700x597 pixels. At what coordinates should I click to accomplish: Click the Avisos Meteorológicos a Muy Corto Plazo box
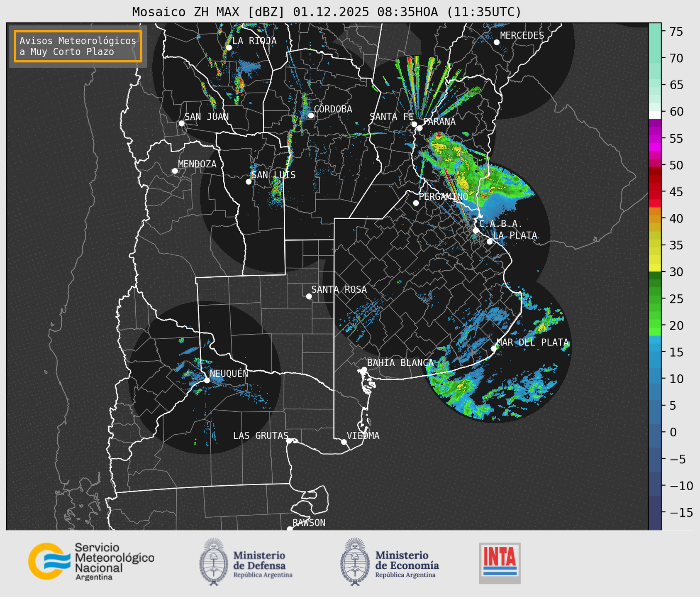pos(78,46)
